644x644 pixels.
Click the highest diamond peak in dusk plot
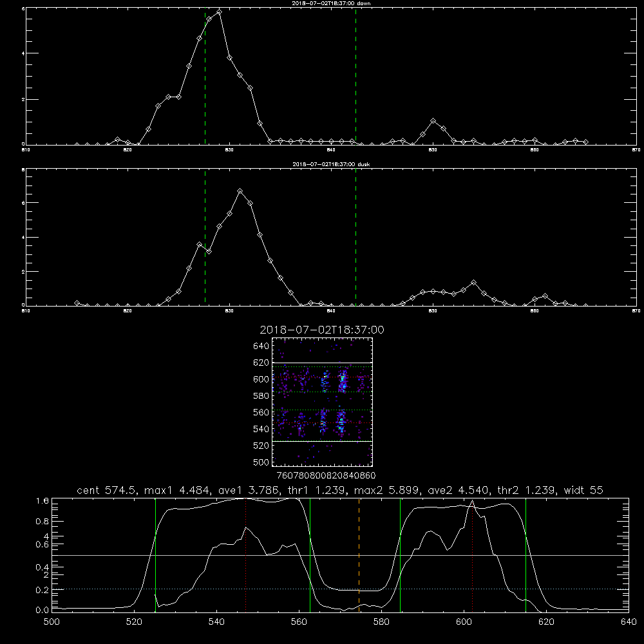[240, 191]
